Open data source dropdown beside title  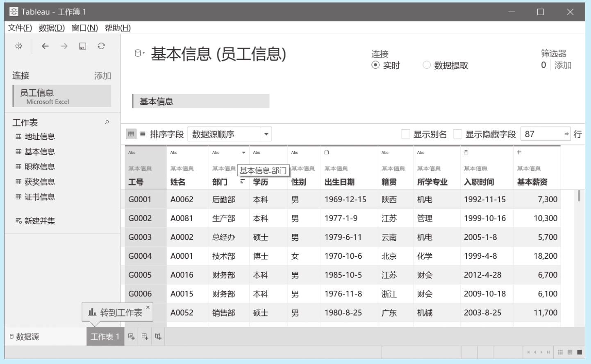click(140, 53)
